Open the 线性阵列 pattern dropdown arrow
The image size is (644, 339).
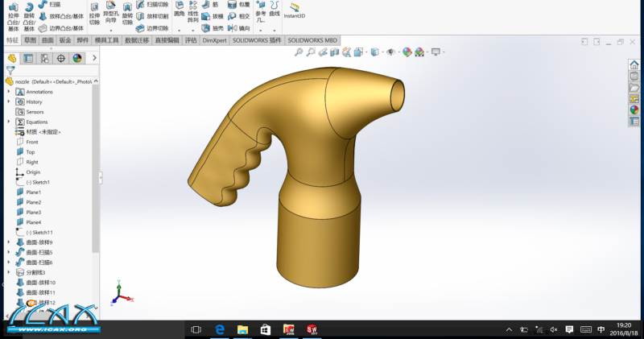tap(192, 31)
